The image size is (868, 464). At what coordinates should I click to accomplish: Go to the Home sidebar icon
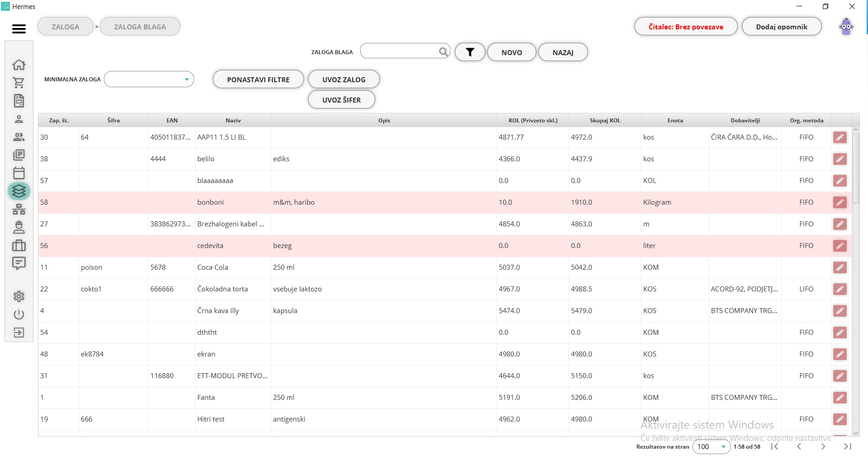click(x=19, y=65)
